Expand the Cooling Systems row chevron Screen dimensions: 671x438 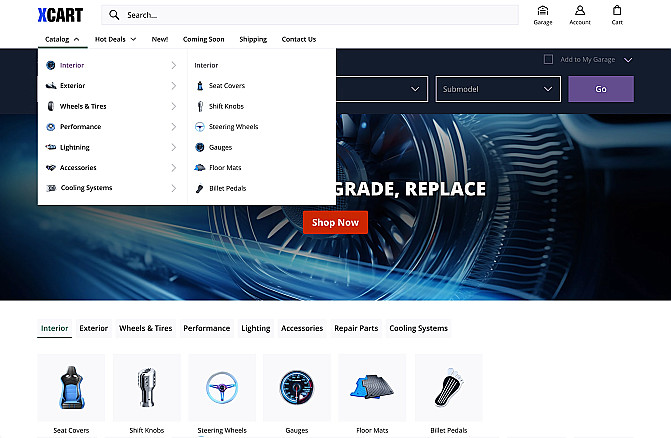point(173,188)
